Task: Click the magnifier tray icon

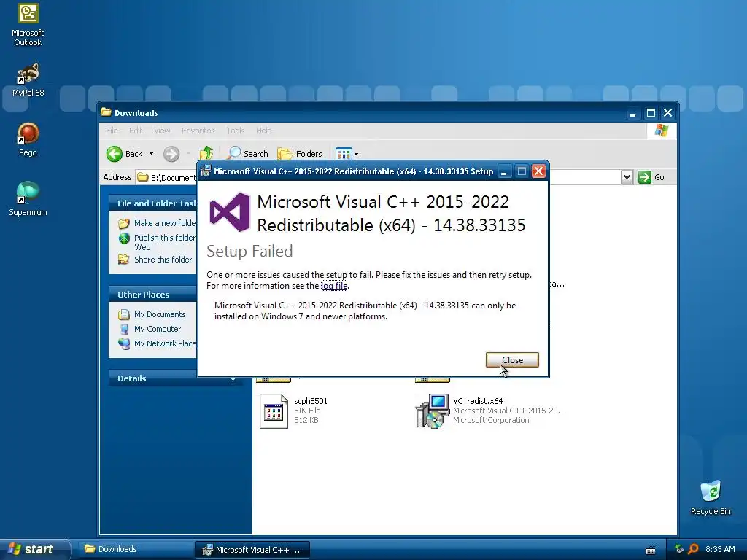Action: coord(693,549)
